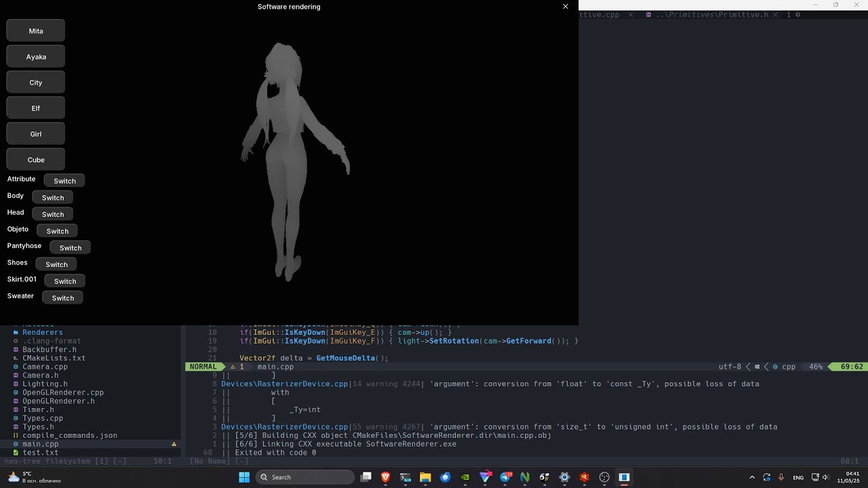The width and height of the screenshot is (868, 488).
Task: Open Telegram from the taskbar
Action: point(505,477)
